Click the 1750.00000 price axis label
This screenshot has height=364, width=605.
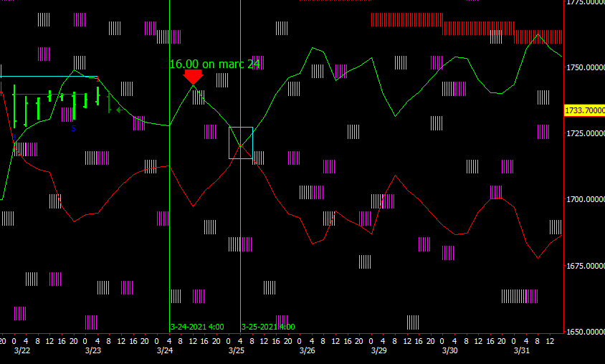pyautogui.click(x=586, y=67)
